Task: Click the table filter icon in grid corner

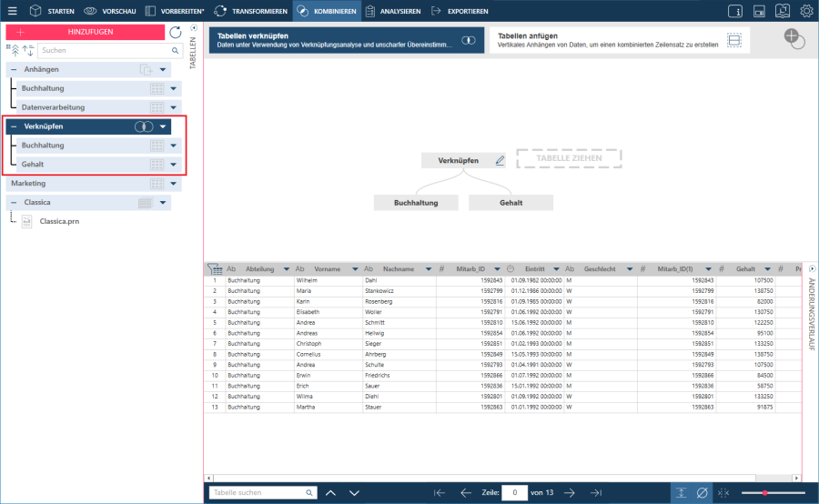Action: (x=215, y=269)
